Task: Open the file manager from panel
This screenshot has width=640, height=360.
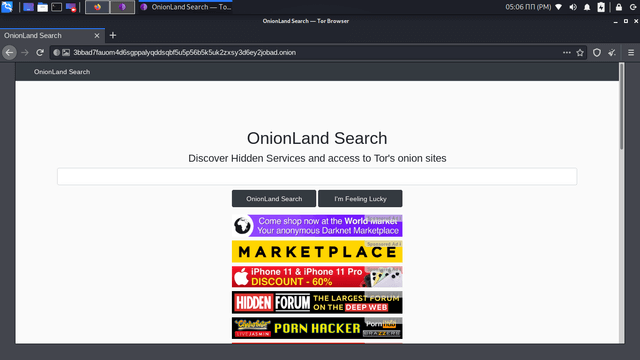Action: [42, 7]
